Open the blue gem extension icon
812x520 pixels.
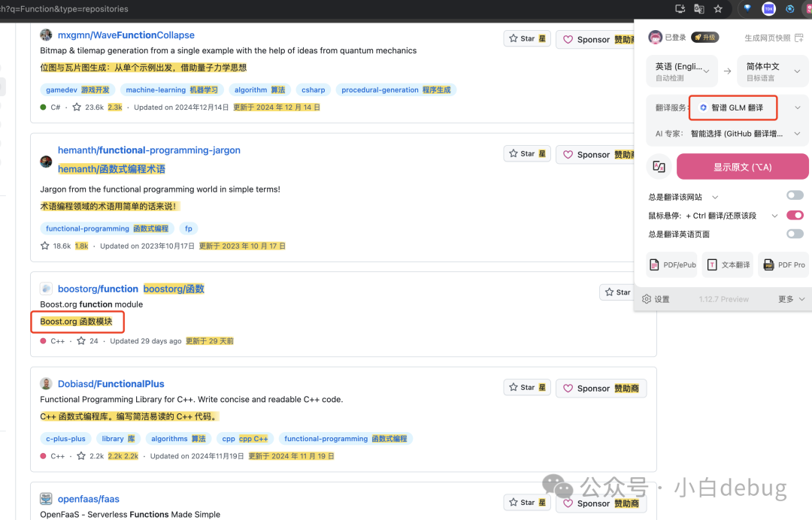tap(747, 8)
